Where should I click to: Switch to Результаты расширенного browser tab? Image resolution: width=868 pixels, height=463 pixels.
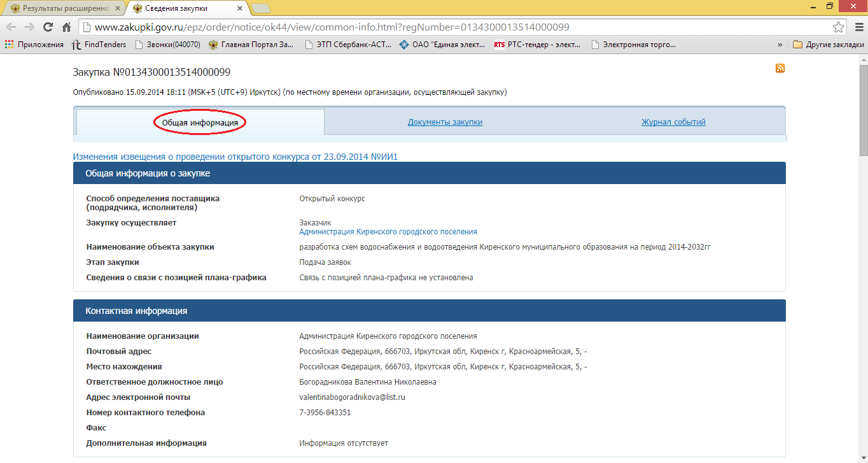coord(64,8)
